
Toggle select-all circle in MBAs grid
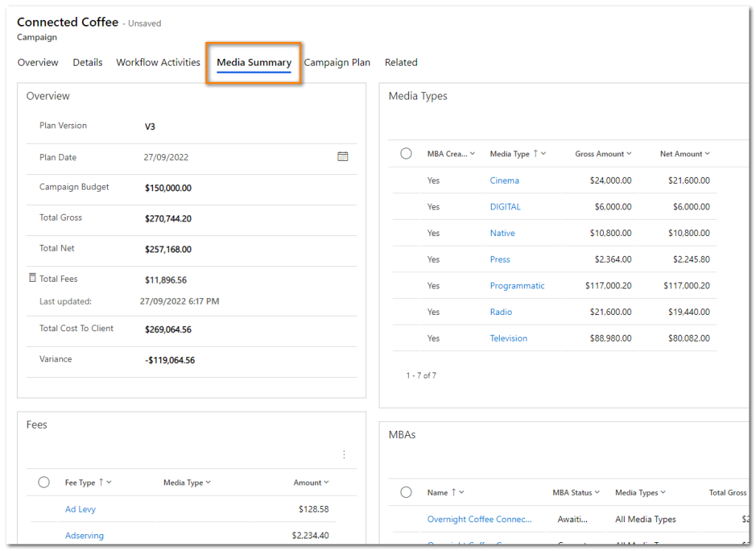(406, 492)
